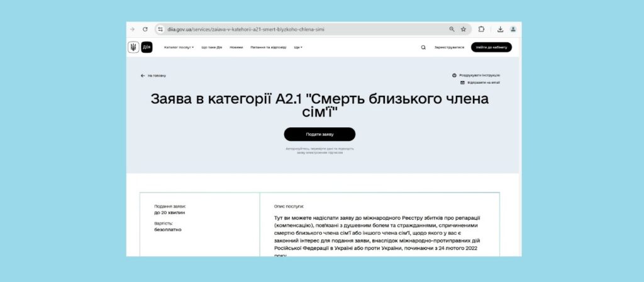Click the Дія logo
Screen dimensions: 644x282
click(147, 47)
